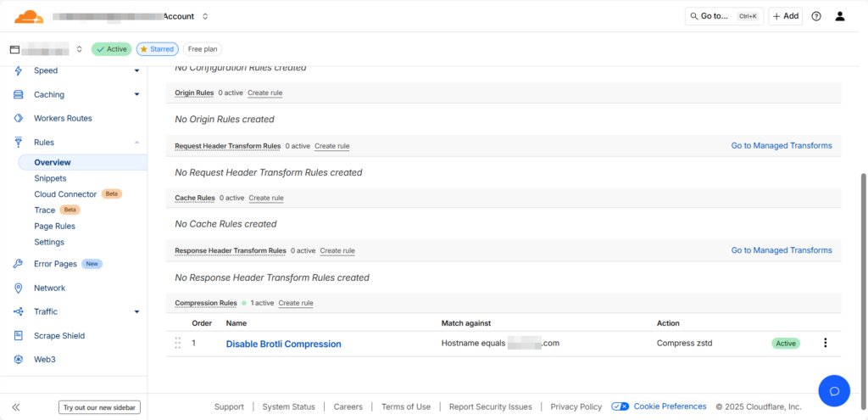Open the Account switcher dropdown
868x420 pixels.
204,16
